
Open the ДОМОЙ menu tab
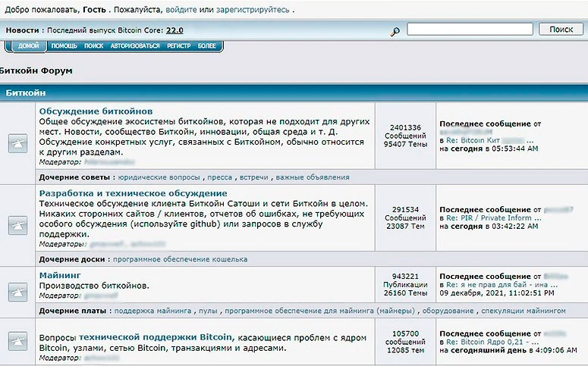pyautogui.click(x=29, y=45)
